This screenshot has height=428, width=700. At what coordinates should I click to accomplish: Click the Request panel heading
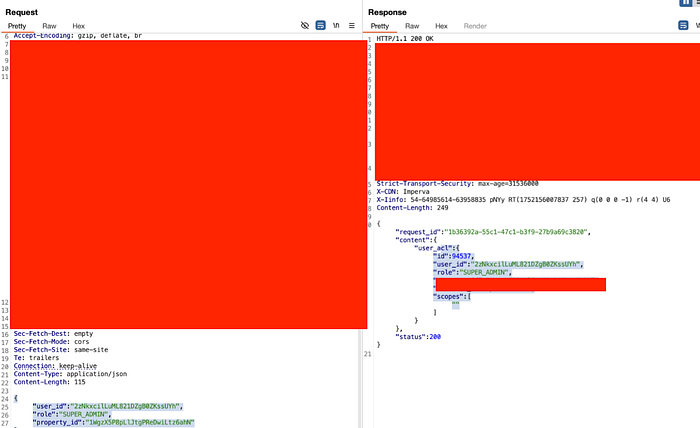[x=21, y=12]
